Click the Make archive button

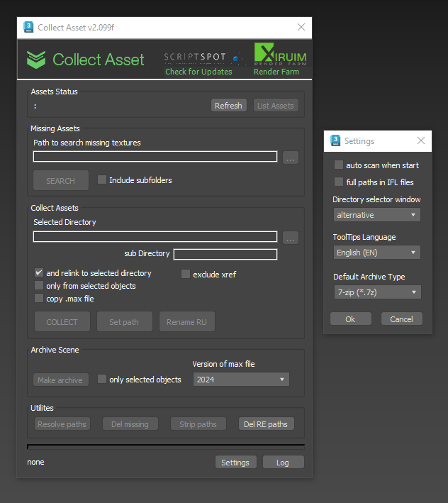click(60, 380)
